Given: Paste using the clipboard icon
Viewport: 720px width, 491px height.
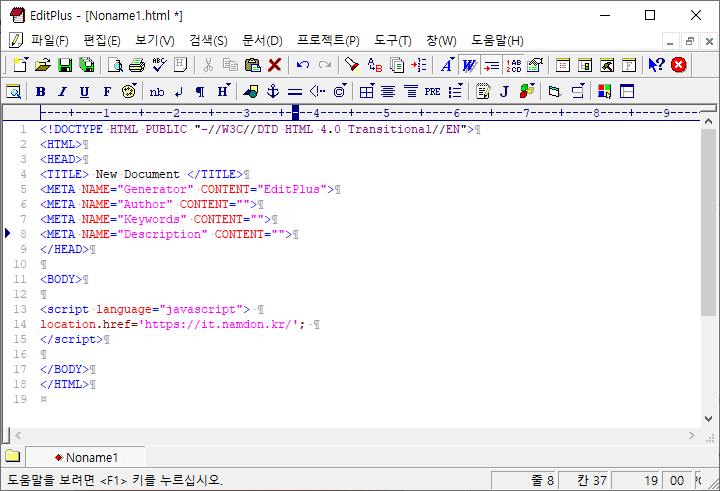Looking at the screenshot, I should tap(252, 65).
